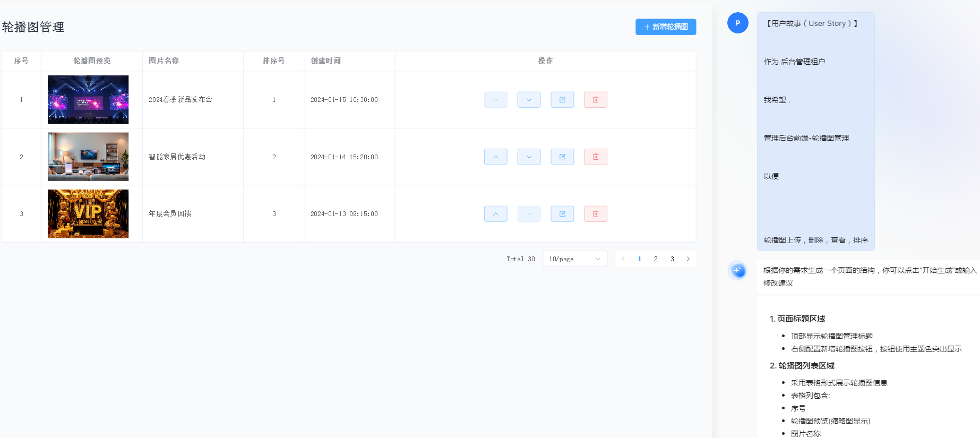Click the 作为 后台管理租户 line

coord(794,62)
